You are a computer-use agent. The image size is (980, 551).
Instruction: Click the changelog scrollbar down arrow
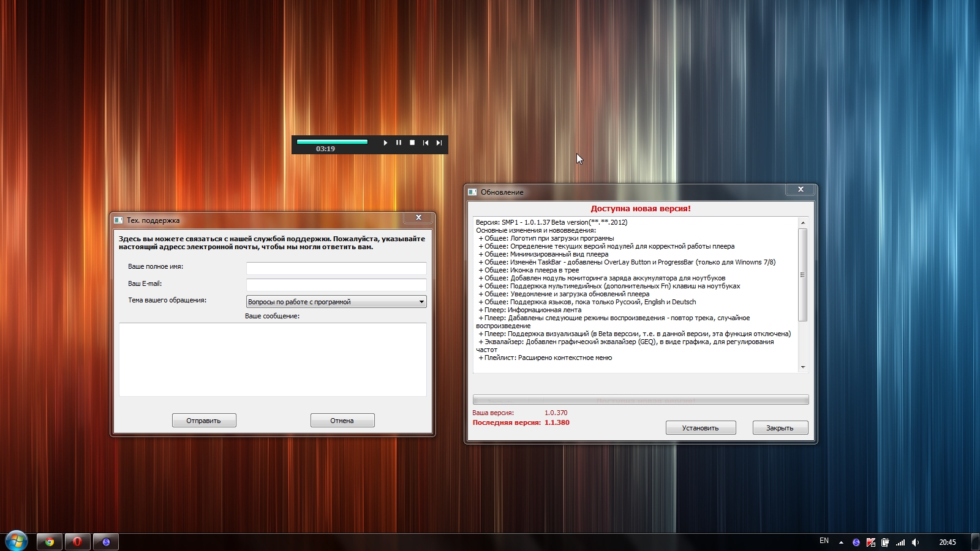803,367
